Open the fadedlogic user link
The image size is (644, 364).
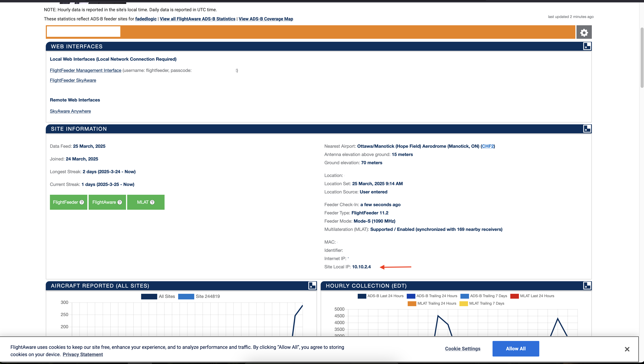pos(146,19)
